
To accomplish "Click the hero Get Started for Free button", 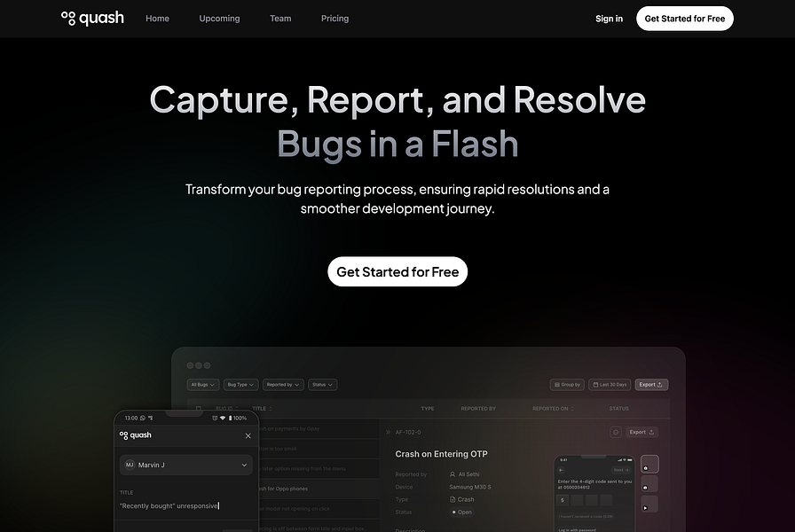I will (x=397, y=271).
